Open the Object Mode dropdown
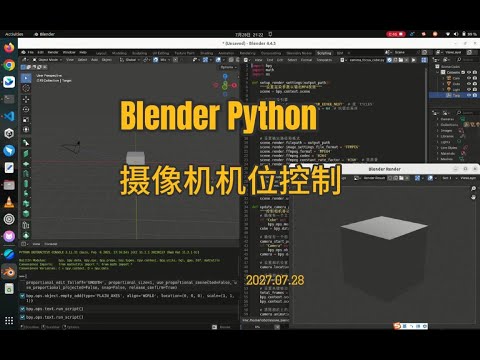The image size is (480, 360). coord(47,60)
